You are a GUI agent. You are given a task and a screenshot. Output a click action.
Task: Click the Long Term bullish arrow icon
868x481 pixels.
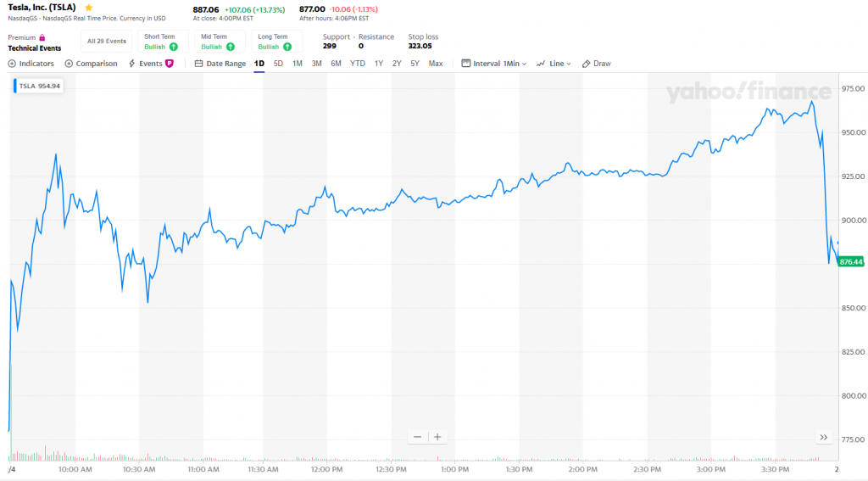287,48
